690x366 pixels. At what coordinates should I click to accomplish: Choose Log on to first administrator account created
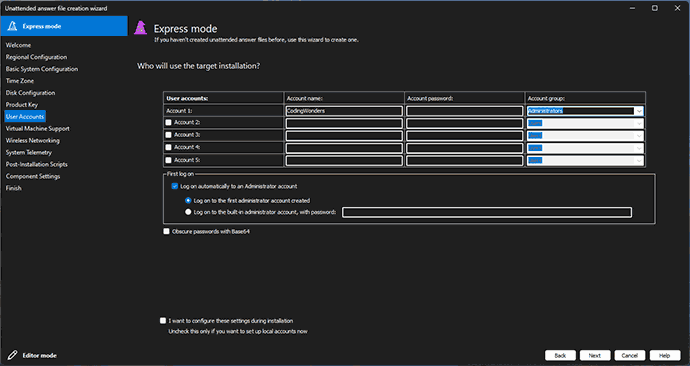point(188,201)
